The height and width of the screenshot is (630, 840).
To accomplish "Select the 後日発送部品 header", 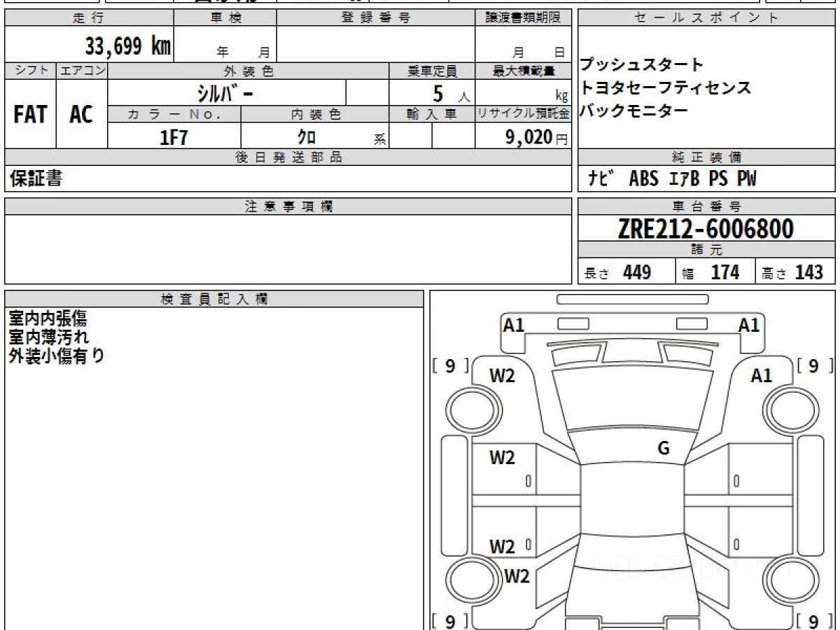I will pos(288,157).
